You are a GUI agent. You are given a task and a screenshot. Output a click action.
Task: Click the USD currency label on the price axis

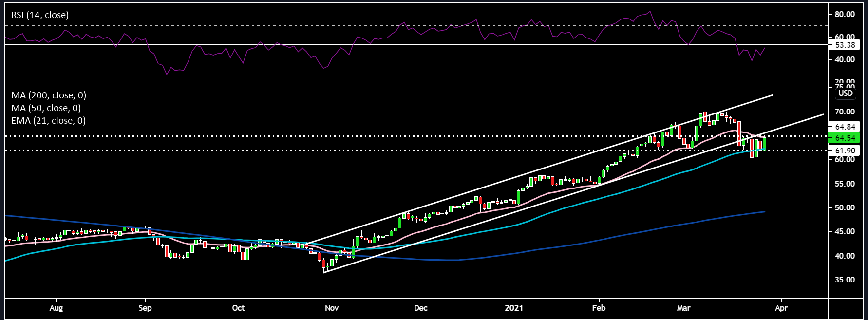tap(846, 93)
